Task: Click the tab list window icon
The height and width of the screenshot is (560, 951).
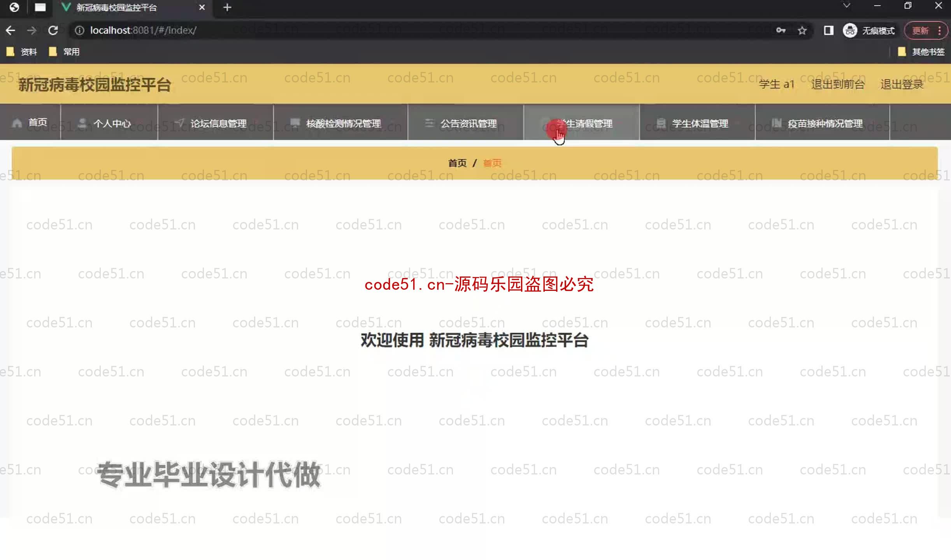Action: [40, 7]
